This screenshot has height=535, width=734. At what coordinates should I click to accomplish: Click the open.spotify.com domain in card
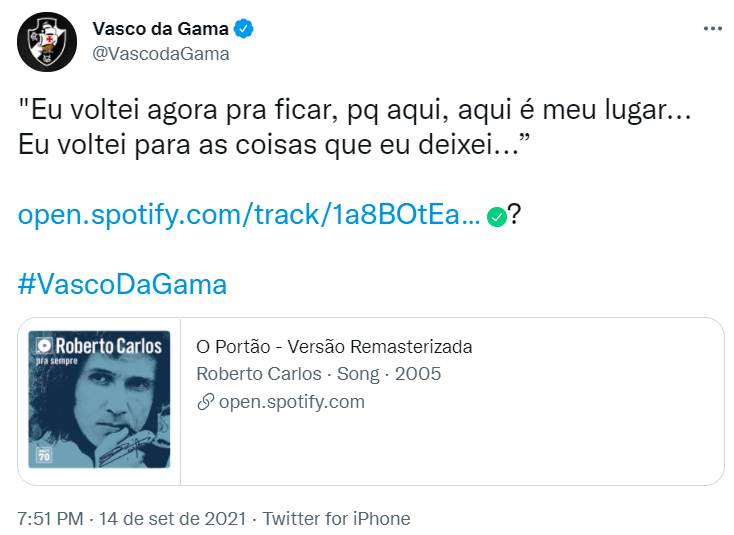click(x=290, y=402)
